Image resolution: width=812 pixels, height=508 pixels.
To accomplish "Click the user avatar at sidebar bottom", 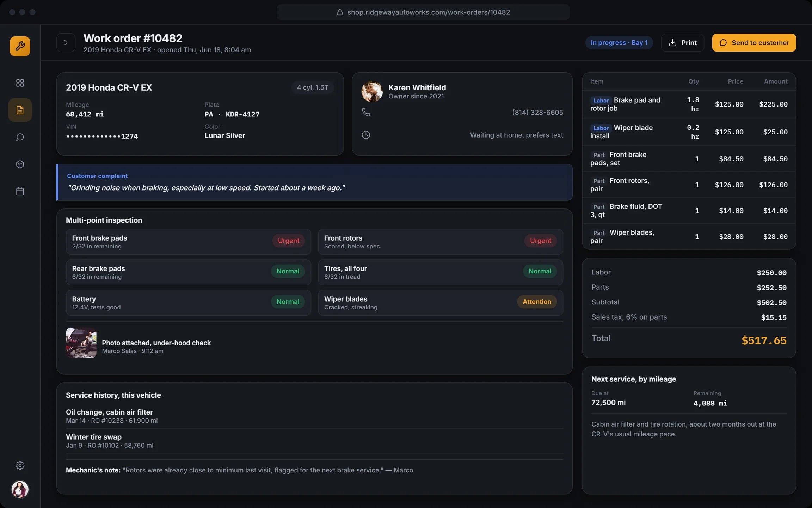I will [x=20, y=490].
